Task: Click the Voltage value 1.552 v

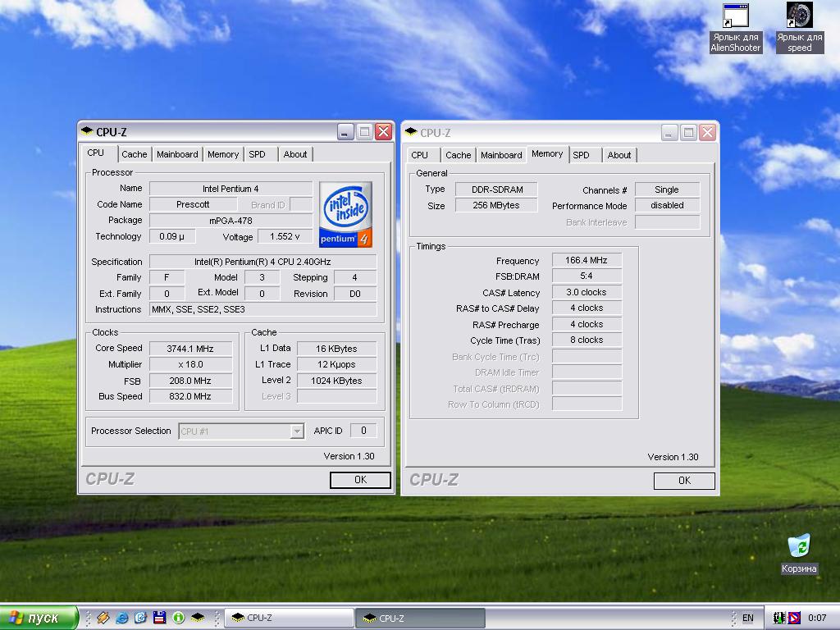Action: [285, 236]
